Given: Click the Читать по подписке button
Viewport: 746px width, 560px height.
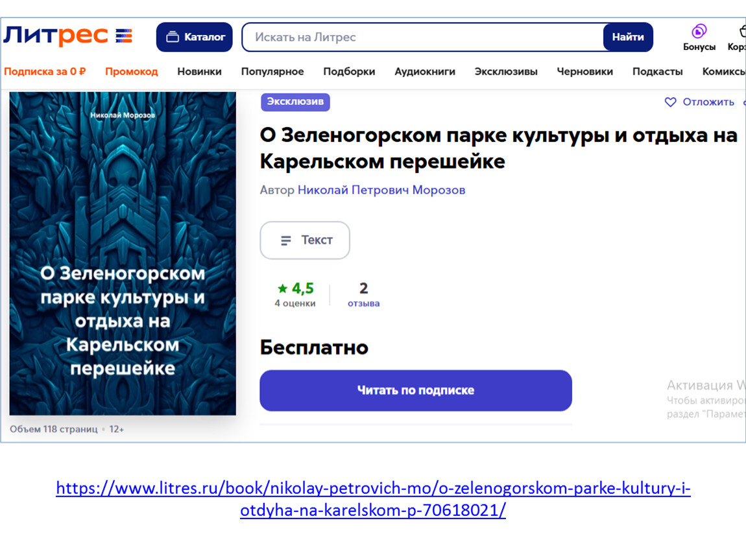Looking at the screenshot, I should 416,390.
